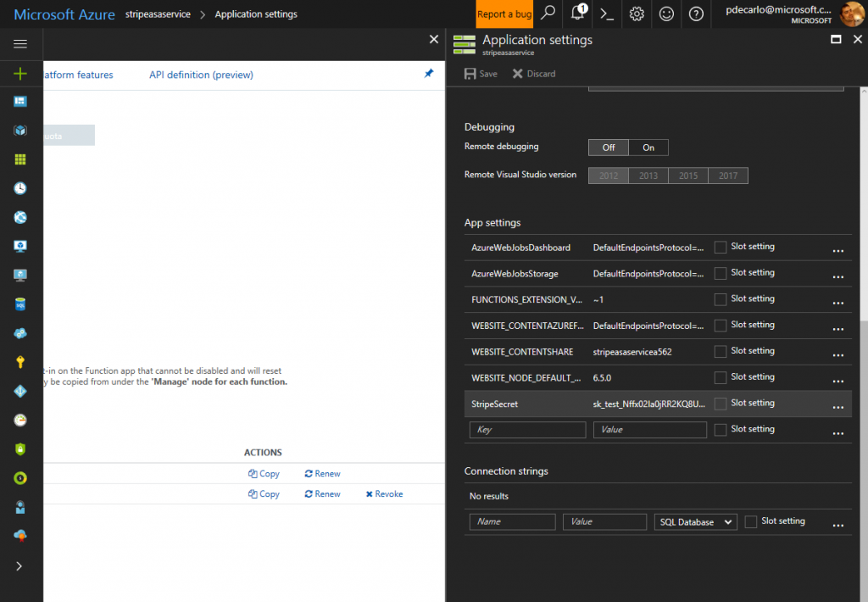This screenshot has height=602, width=868.
Task: Click the connection string Name field
Action: tap(513, 521)
